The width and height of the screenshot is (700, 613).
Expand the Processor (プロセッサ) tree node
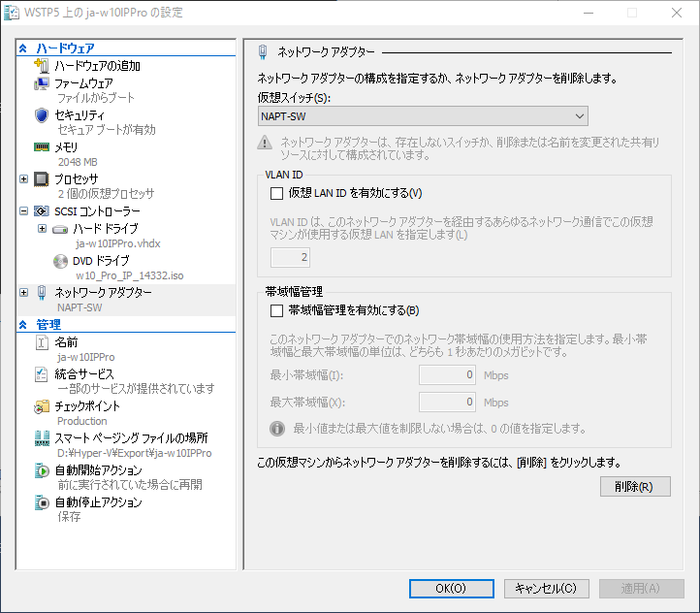[24, 179]
